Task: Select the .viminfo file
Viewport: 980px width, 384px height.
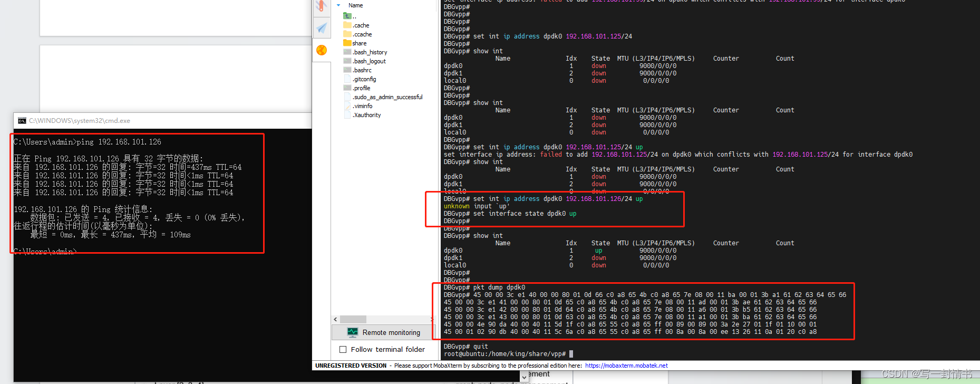Action: click(358, 106)
